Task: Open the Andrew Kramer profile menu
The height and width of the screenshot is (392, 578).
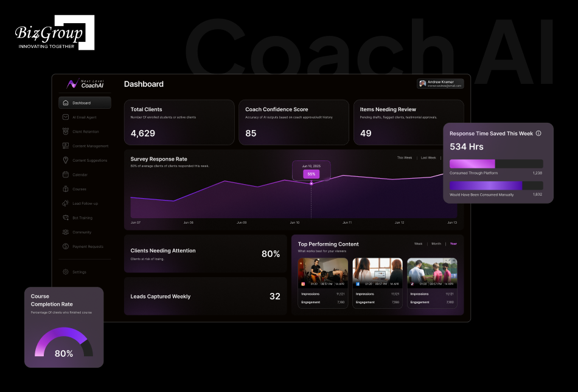Action: click(440, 84)
